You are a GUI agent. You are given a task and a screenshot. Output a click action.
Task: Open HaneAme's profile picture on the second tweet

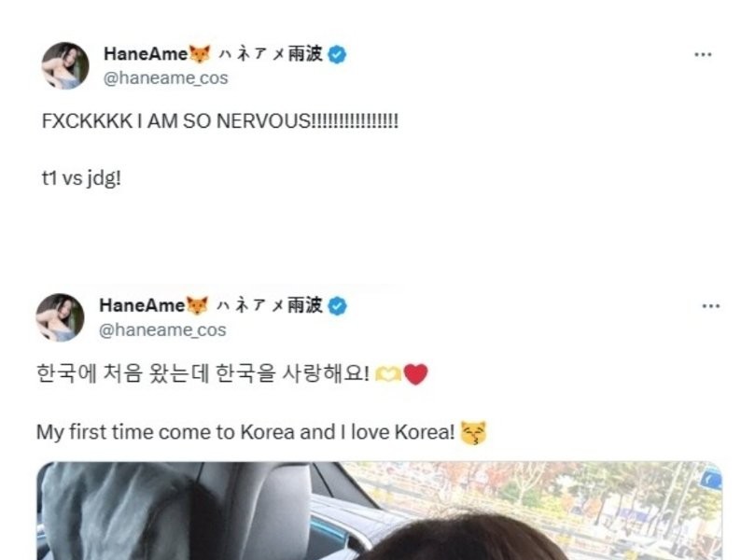tap(60, 317)
